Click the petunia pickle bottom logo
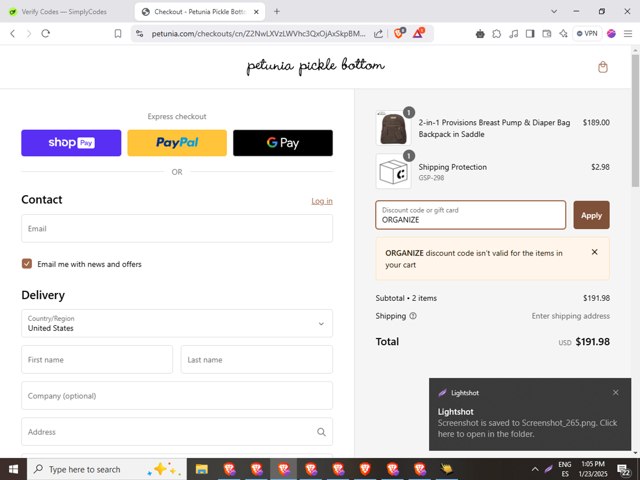The image size is (640, 480). tap(316, 67)
